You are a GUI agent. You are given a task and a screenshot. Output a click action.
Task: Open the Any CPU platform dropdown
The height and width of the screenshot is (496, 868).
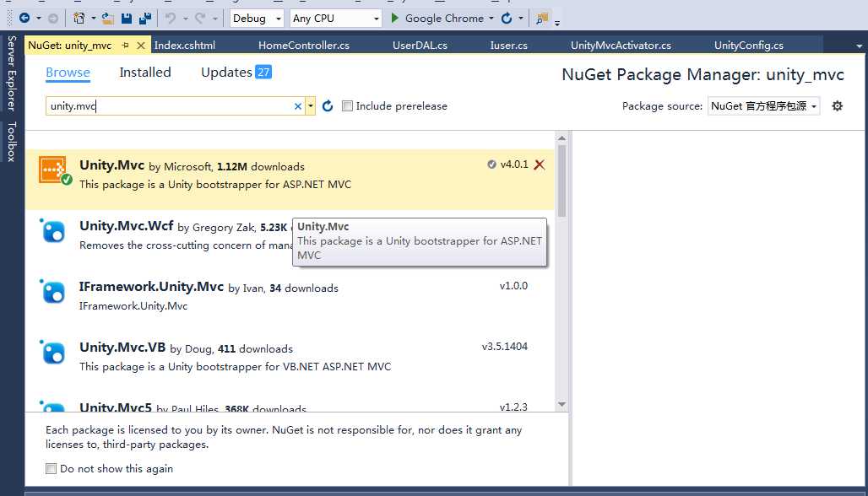coord(336,19)
